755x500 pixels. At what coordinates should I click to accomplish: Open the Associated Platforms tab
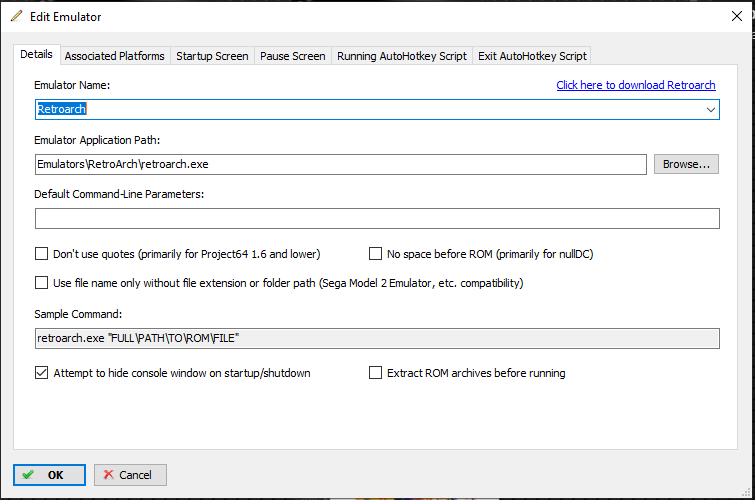click(x=115, y=56)
